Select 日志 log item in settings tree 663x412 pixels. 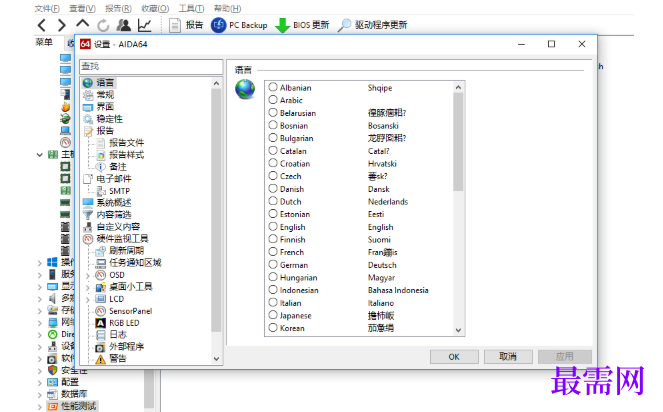pos(112,335)
